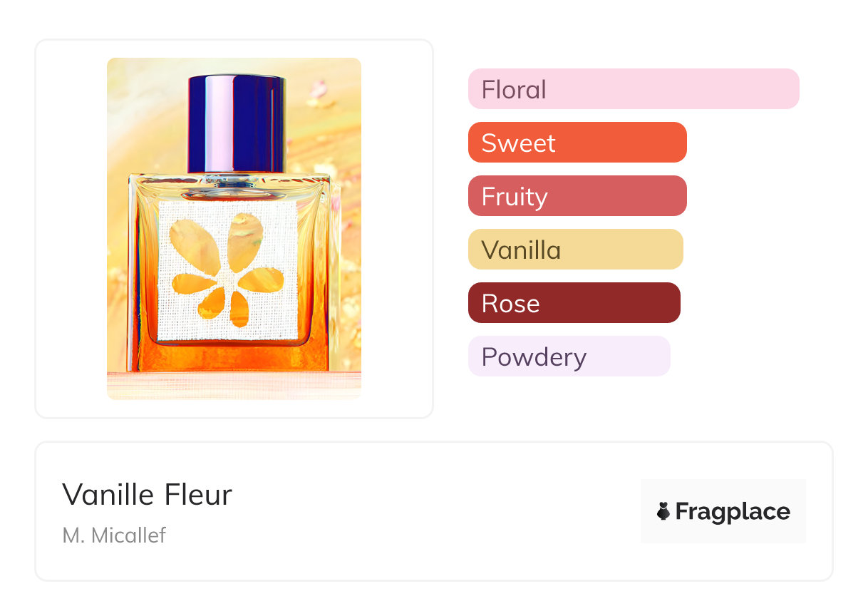Image resolution: width=868 pixels, height=616 pixels.
Task: Open the M. Micallef brand link
Action: click(x=114, y=535)
